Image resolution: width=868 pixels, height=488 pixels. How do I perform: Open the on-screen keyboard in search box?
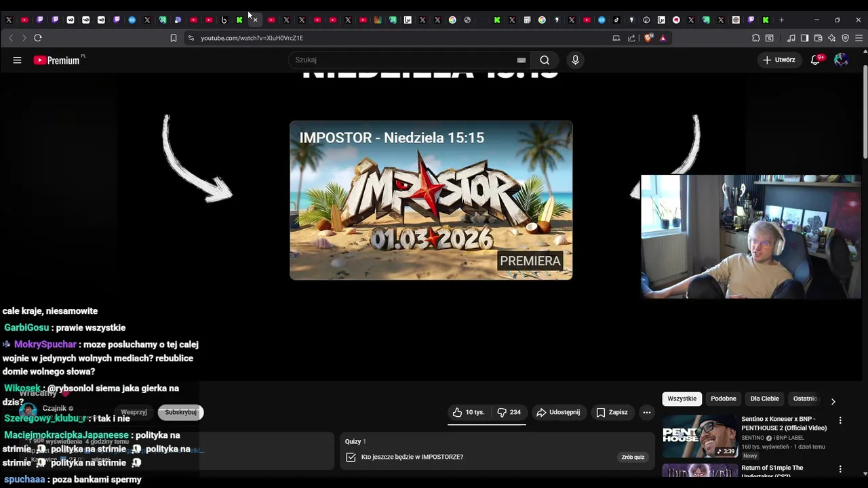coord(521,60)
